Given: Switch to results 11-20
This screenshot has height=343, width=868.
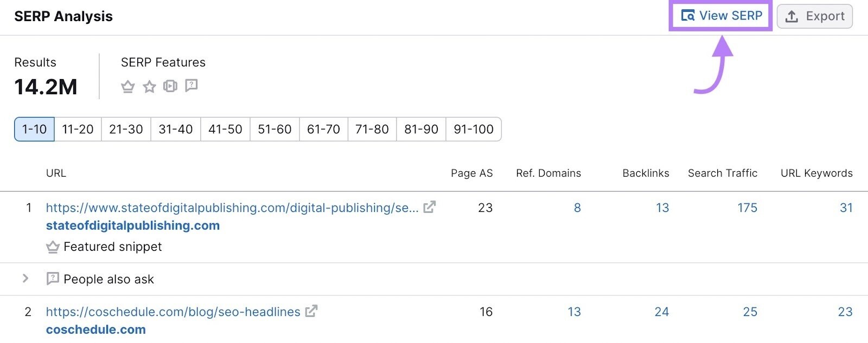Looking at the screenshot, I should point(77,129).
